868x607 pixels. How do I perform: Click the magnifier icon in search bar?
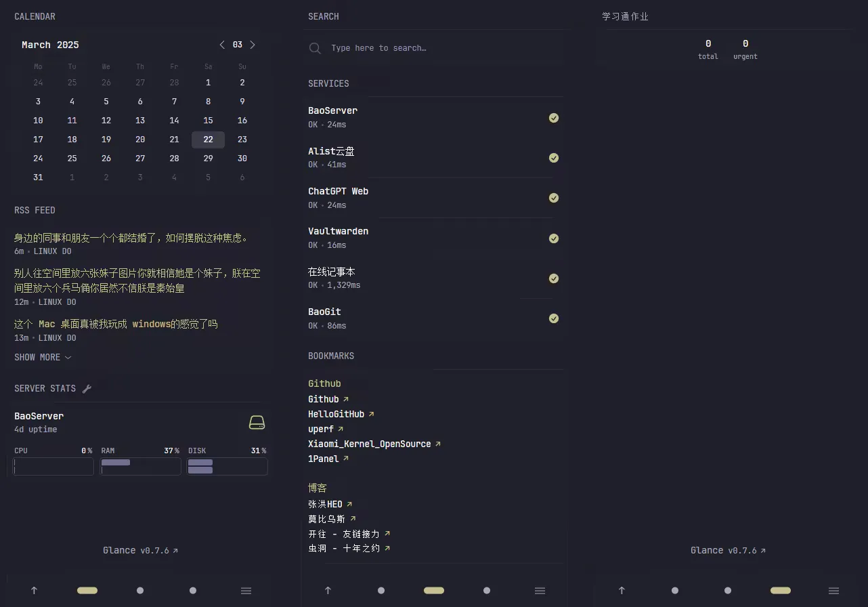pos(315,48)
